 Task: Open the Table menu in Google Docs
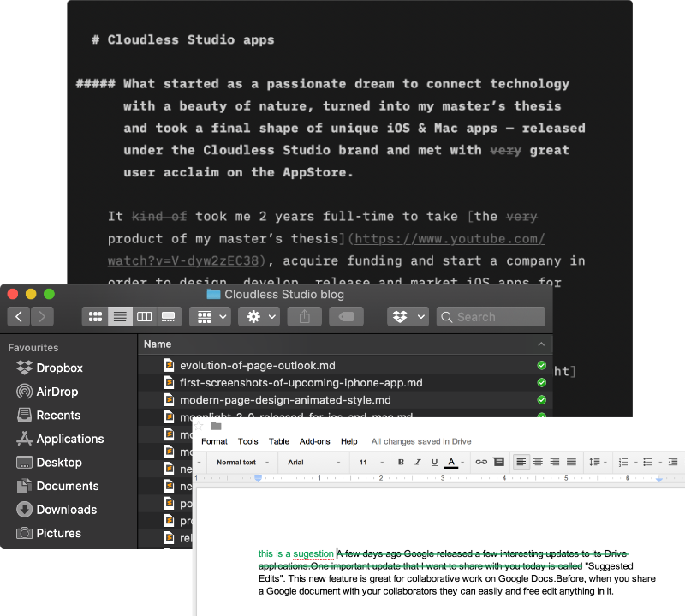tap(279, 441)
